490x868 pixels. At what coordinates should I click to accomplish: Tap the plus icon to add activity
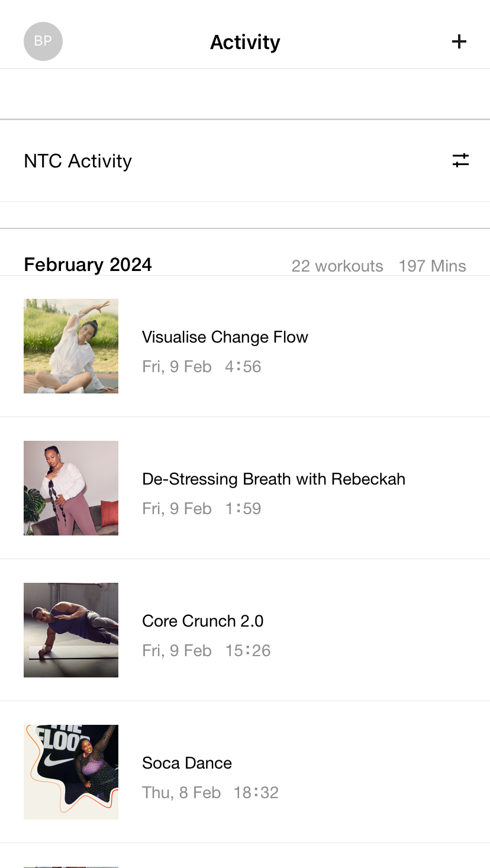click(459, 41)
